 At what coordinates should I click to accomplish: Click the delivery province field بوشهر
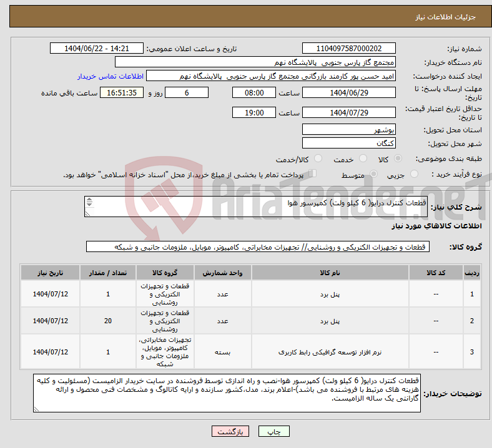(348, 130)
